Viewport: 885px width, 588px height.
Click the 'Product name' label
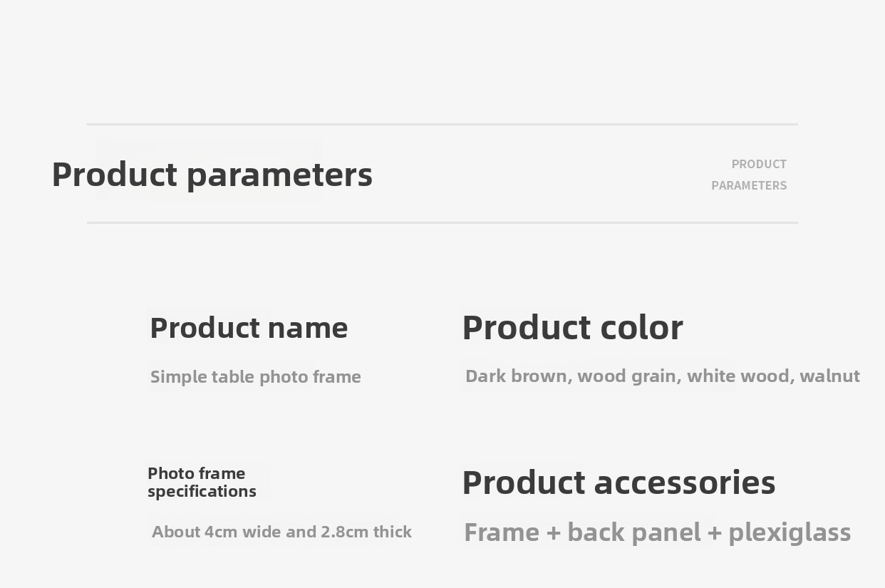click(249, 328)
